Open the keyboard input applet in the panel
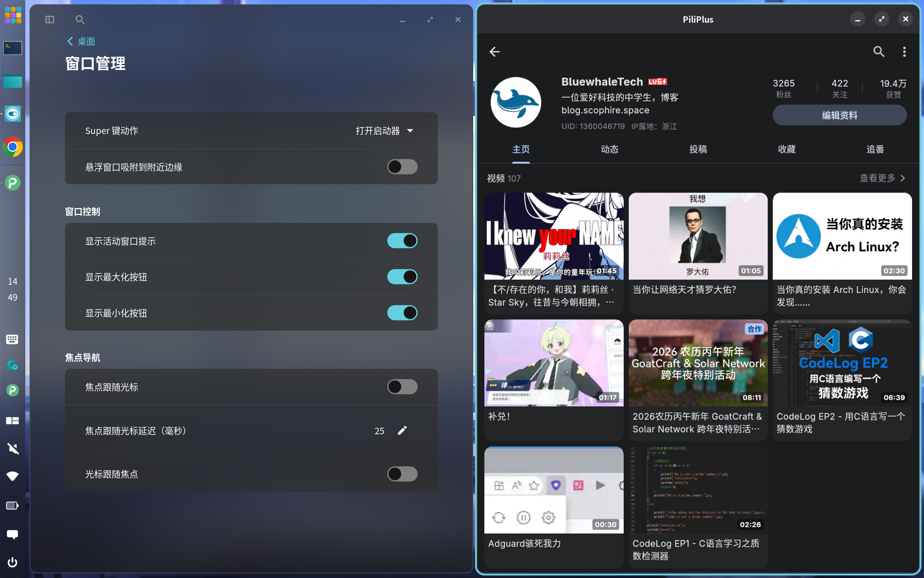This screenshot has width=924, height=578. pyautogui.click(x=12, y=339)
